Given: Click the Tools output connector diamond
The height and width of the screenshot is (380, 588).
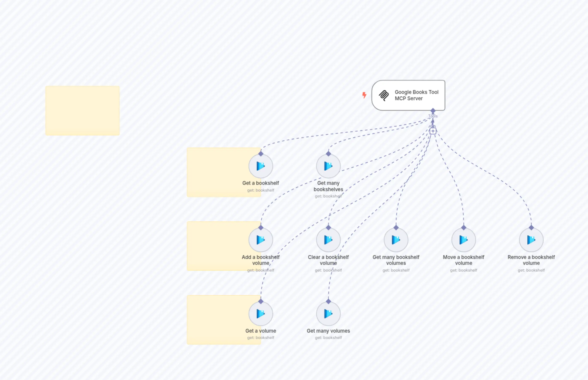Looking at the screenshot, I should 433,111.
